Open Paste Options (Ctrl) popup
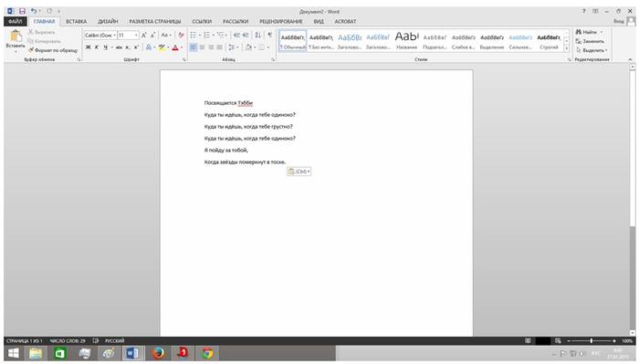The height and width of the screenshot is (364, 639). click(x=299, y=172)
